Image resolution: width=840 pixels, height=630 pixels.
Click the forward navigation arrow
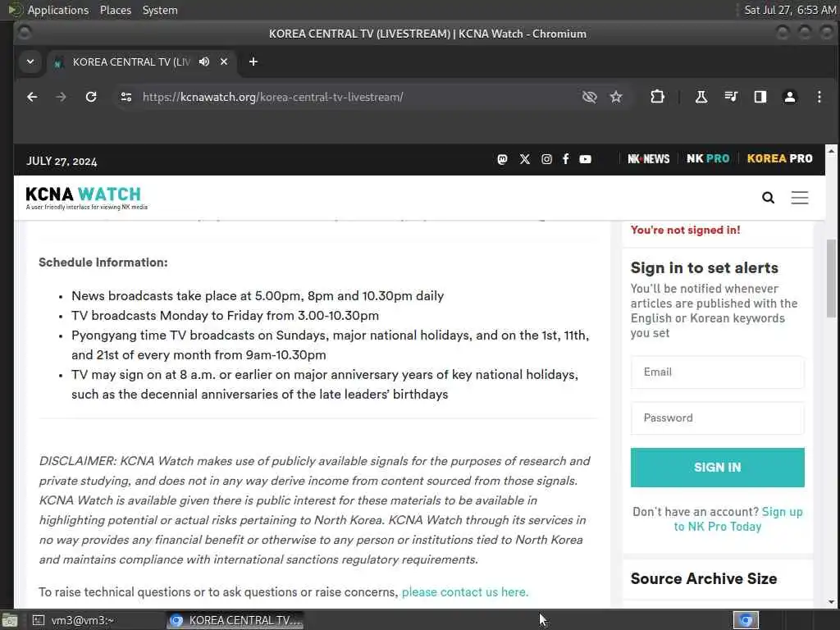61,97
